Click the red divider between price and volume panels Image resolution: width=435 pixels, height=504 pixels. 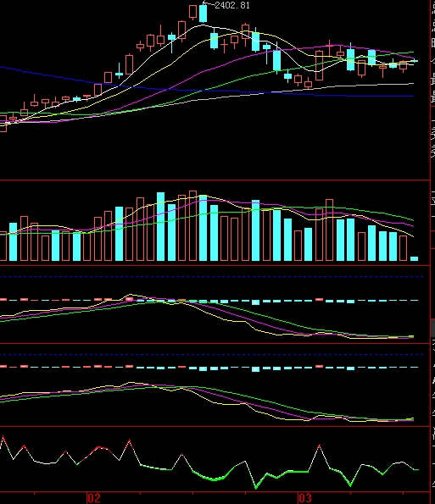215,180
